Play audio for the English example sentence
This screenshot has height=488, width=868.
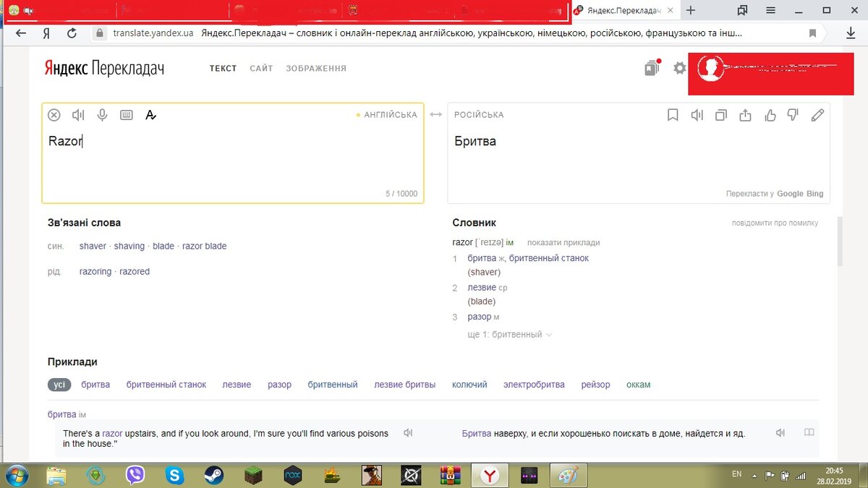(408, 433)
